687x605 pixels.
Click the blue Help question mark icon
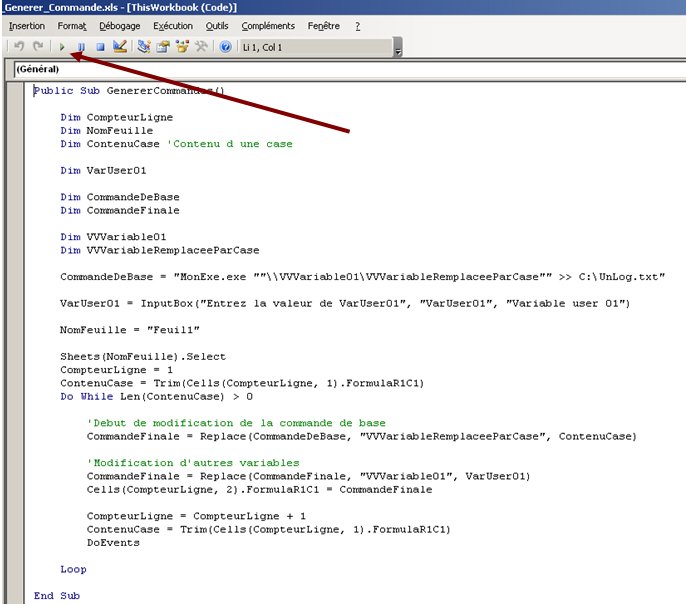(x=225, y=47)
